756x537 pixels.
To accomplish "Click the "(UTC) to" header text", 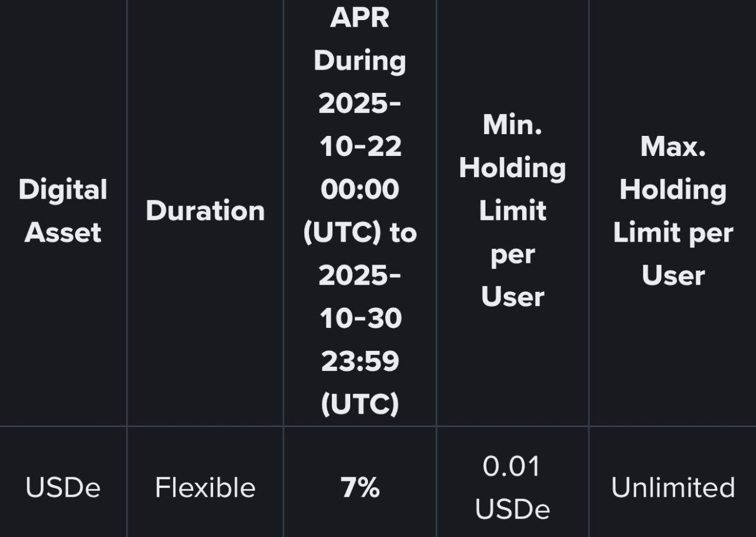I will point(360,233).
